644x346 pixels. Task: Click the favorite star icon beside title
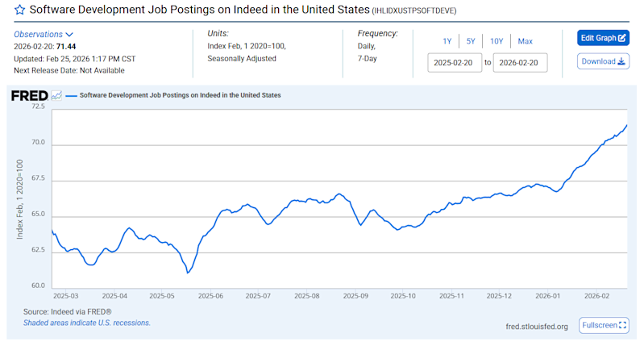(19, 10)
